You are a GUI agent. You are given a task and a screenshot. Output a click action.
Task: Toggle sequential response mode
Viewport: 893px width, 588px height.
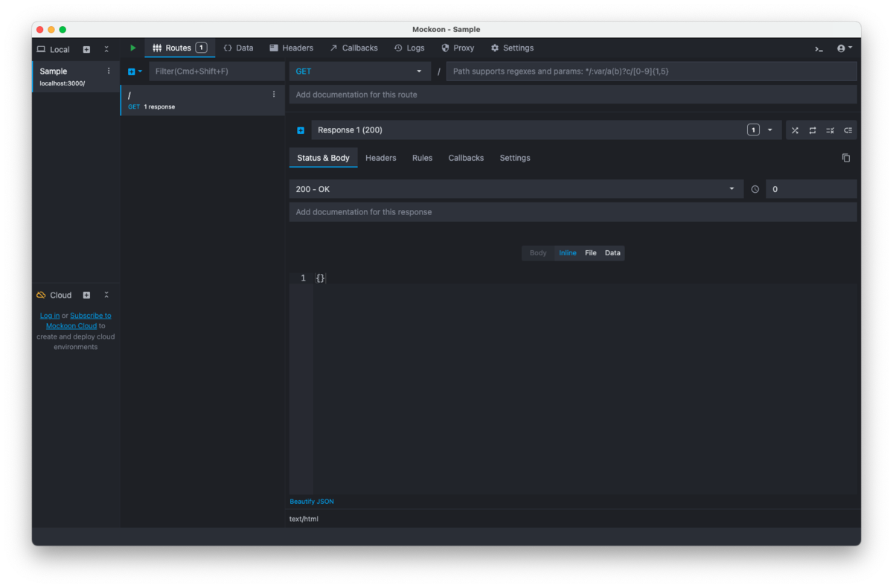click(x=813, y=130)
